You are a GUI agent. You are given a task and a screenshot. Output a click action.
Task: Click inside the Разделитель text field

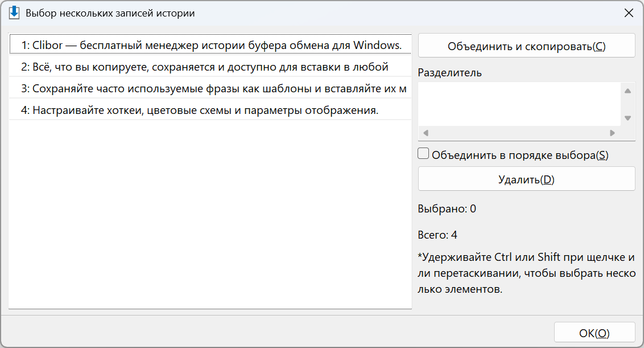click(x=519, y=104)
